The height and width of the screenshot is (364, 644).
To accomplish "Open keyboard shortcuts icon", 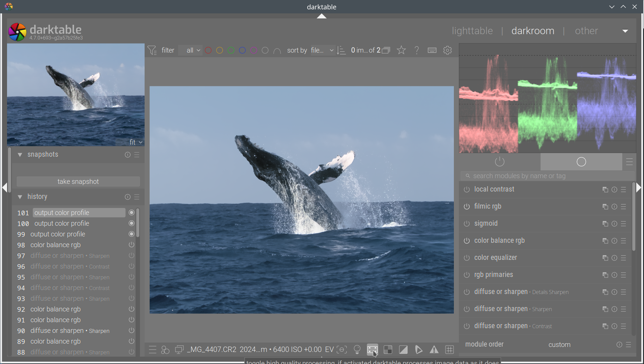I will [x=432, y=50].
